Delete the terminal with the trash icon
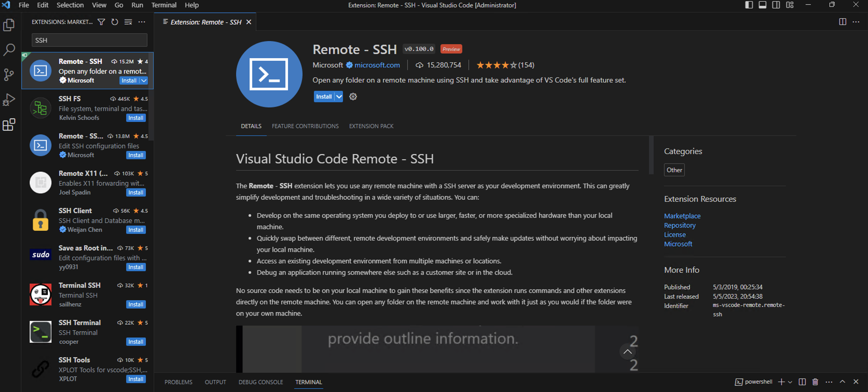The image size is (868, 392). click(815, 382)
